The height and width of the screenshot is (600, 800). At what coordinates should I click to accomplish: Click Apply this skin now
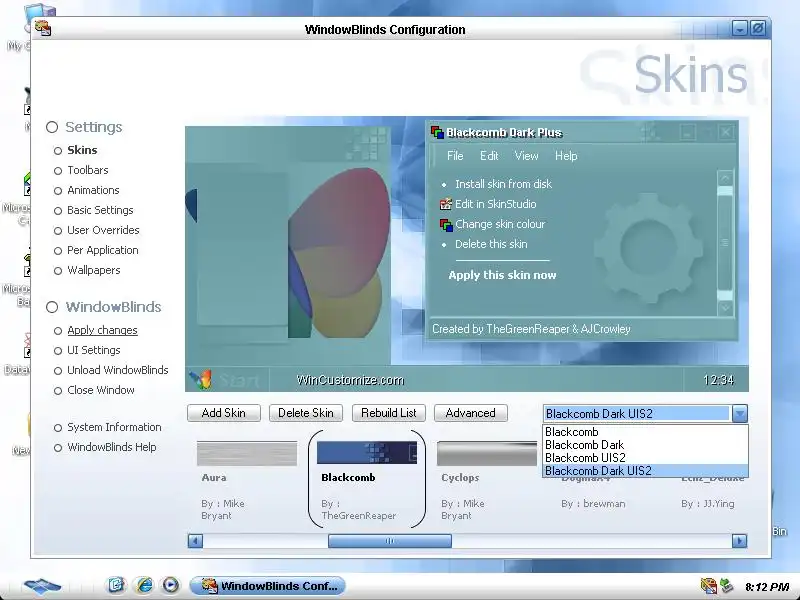click(x=502, y=275)
